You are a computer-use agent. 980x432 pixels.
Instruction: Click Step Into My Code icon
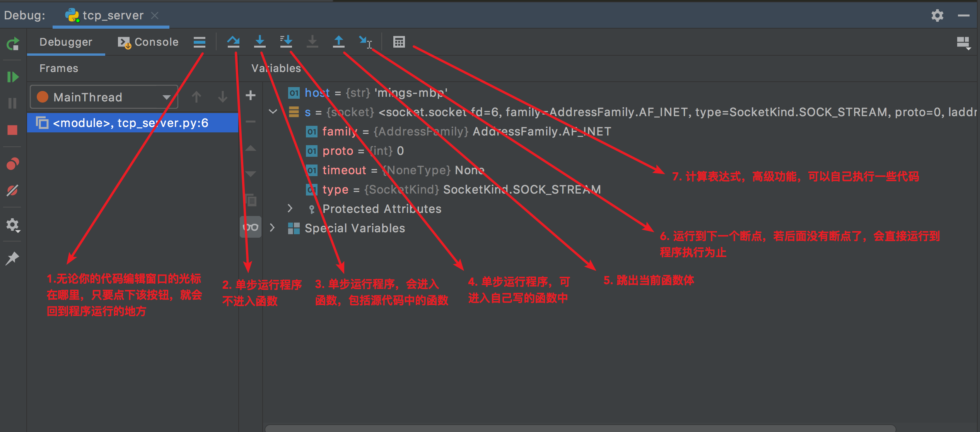(x=286, y=42)
